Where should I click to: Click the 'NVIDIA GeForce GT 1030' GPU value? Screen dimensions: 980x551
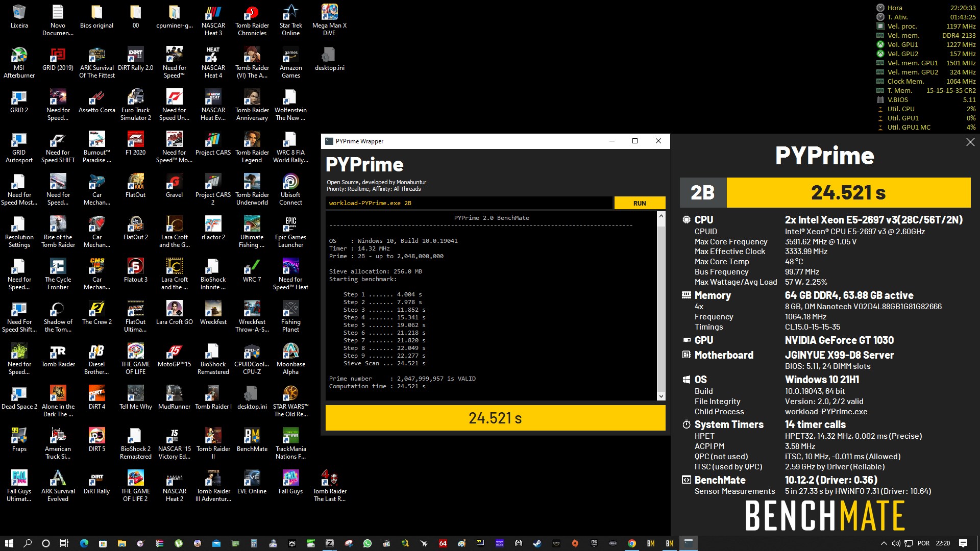click(x=839, y=340)
